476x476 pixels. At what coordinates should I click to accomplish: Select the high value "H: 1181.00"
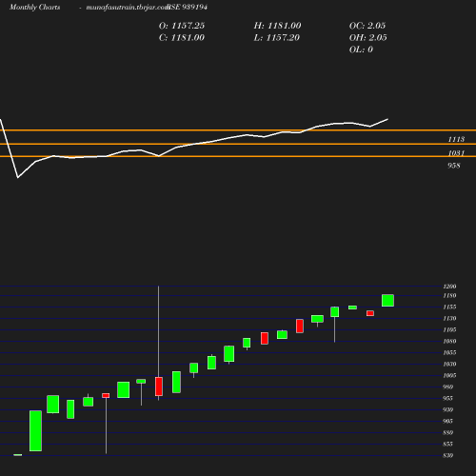click(x=277, y=26)
